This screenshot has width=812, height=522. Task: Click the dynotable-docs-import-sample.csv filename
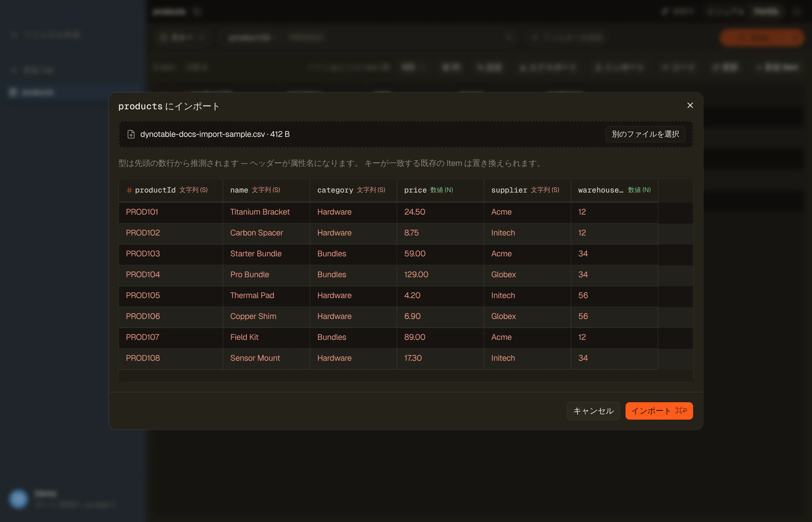(x=202, y=134)
